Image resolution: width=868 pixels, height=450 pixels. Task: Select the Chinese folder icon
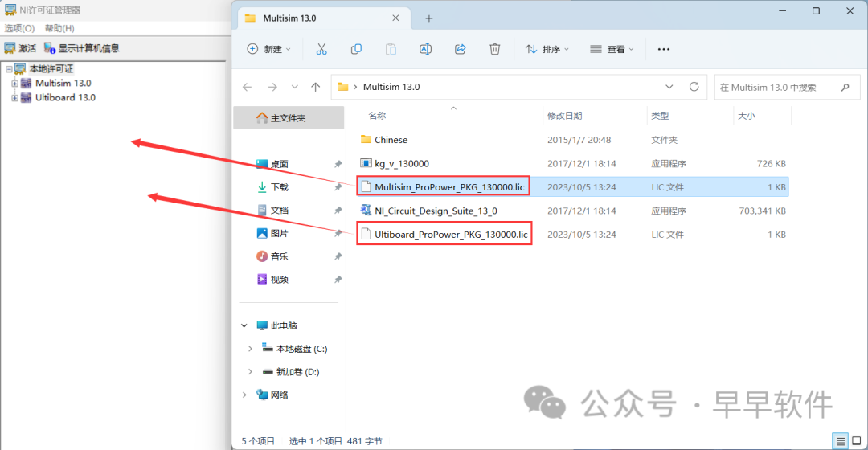366,140
